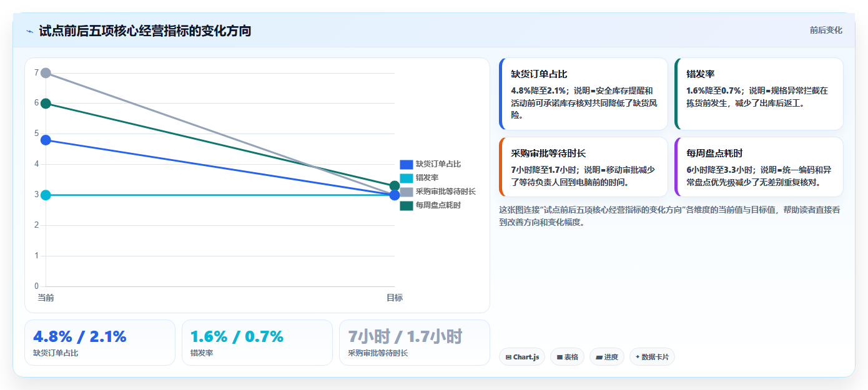Image resolution: width=868 pixels, height=390 pixels.
Task: Click the y-axis label 7
Action: [x=36, y=72]
